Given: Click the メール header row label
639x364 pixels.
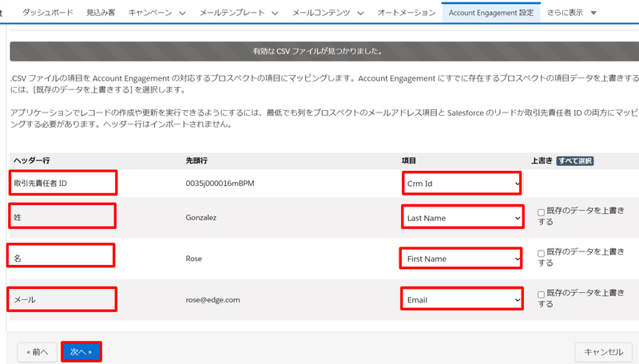Looking at the screenshot, I should pos(25,299).
